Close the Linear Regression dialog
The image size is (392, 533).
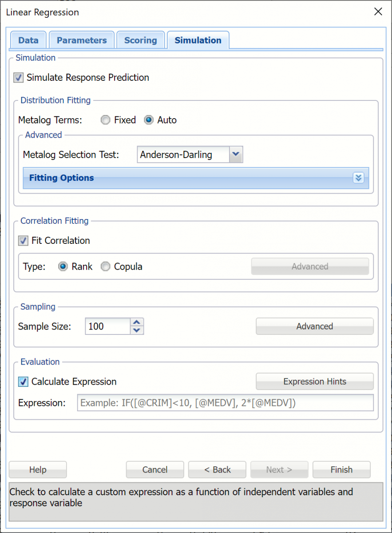coord(378,12)
